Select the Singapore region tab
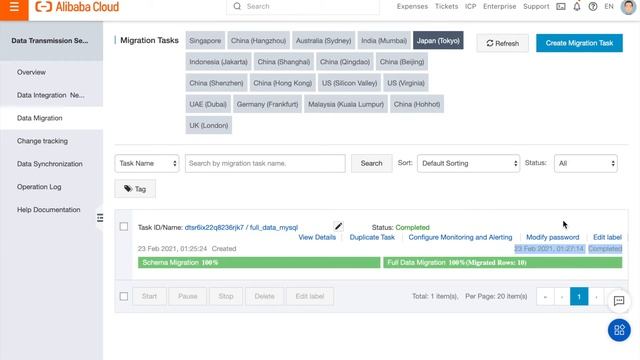The width and height of the screenshot is (640, 360). pyautogui.click(x=205, y=40)
